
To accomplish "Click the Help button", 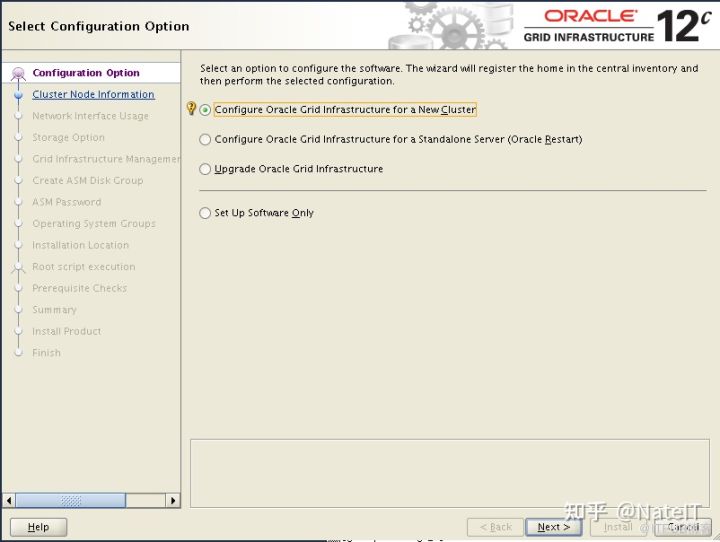I will [39, 527].
